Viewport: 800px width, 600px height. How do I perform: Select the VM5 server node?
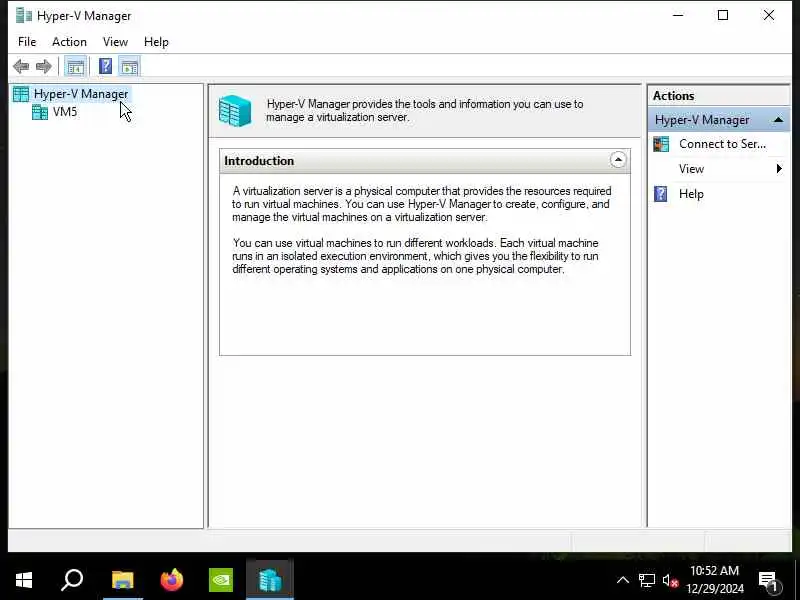click(65, 112)
